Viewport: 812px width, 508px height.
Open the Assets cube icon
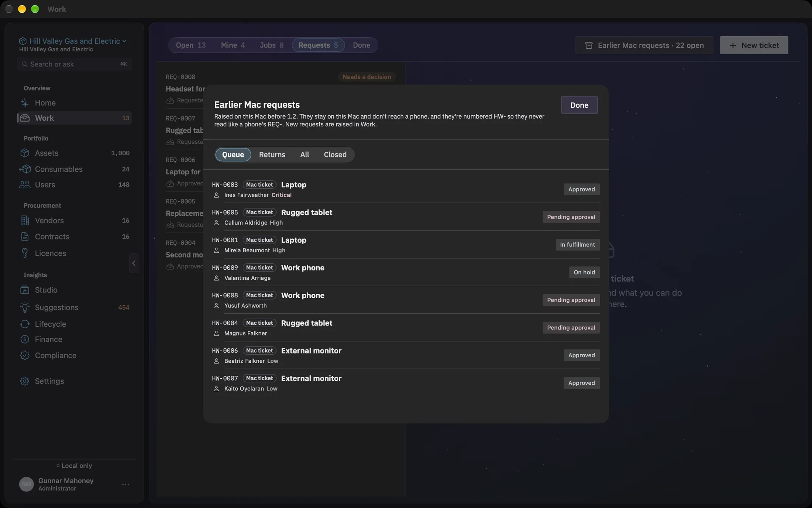pos(25,153)
